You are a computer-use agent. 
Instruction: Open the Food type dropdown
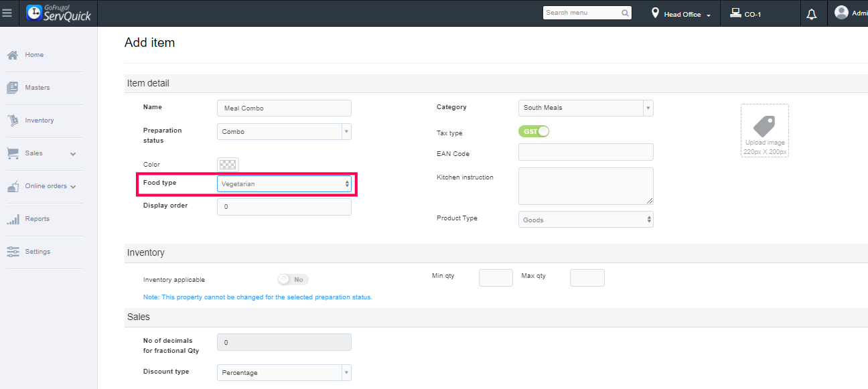pyautogui.click(x=284, y=183)
